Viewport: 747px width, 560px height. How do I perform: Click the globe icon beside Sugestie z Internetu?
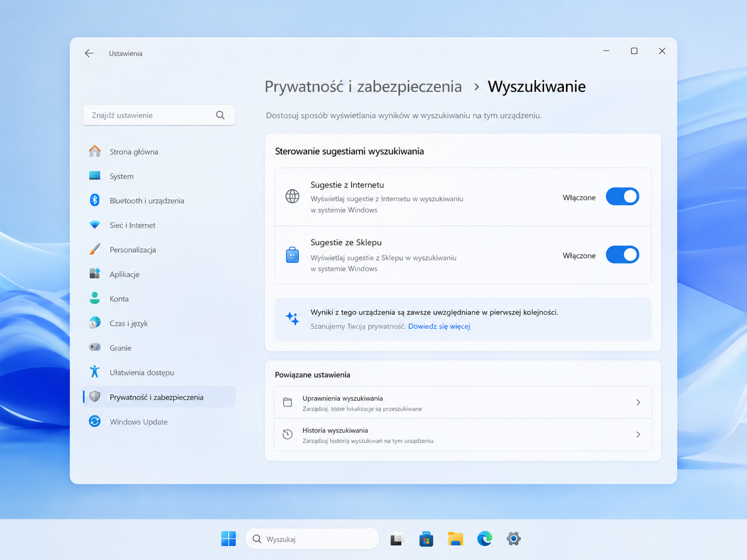pyautogui.click(x=293, y=196)
